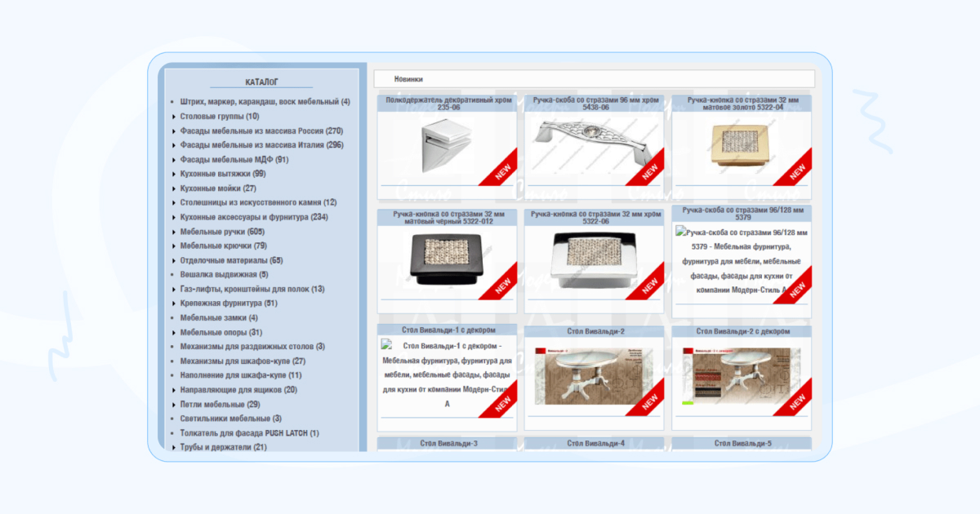Open Штрих, маркер, карандаш, воск мебельный category
This screenshot has height=514, width=980.
click(265, 102)
